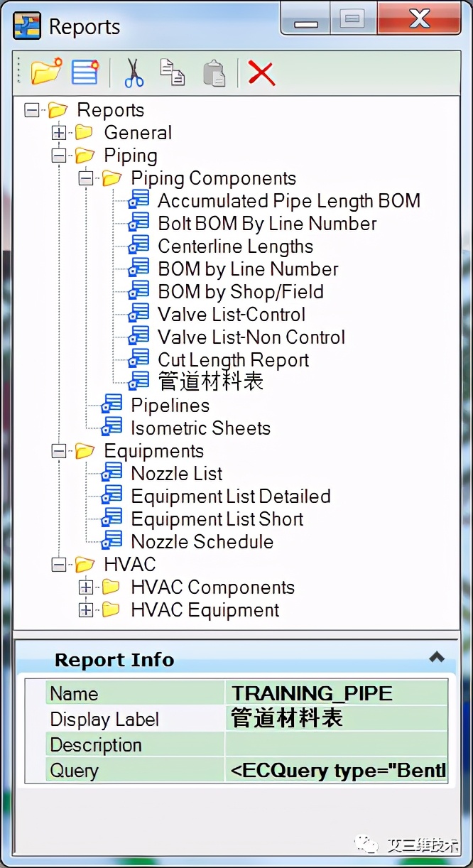Select Valve List-Non Control report
The height and width of the screenshot is (868, 473).
coord(251,337)
